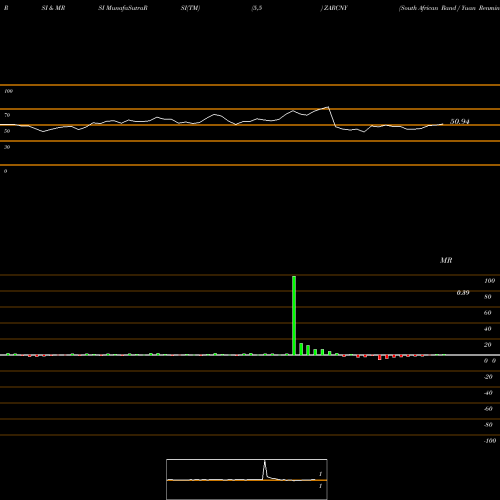
Task: Click the mini overview chart thumbnail at bottom
Action: [247, 479]
